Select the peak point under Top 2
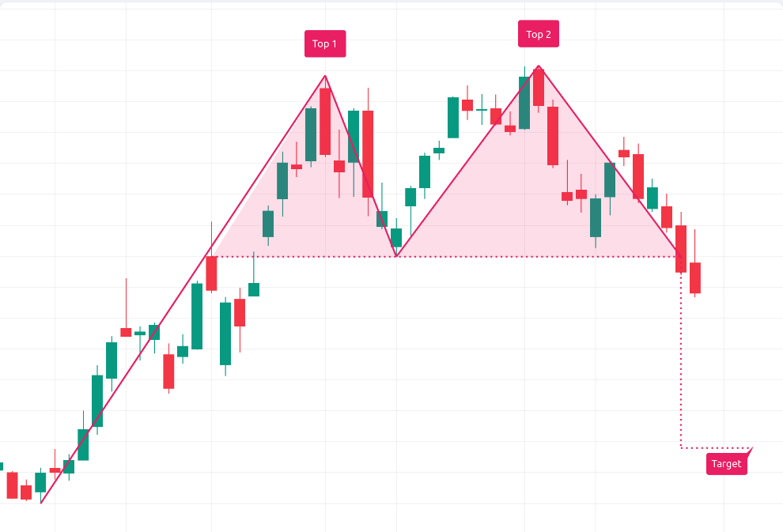 [x=539, y=66]
